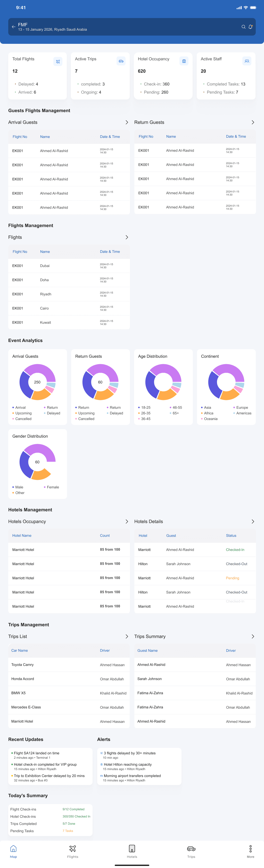Click the 18-25 legend dot in Age Distribution
Viewport: 264px width, 868px height.
point(139,407)
